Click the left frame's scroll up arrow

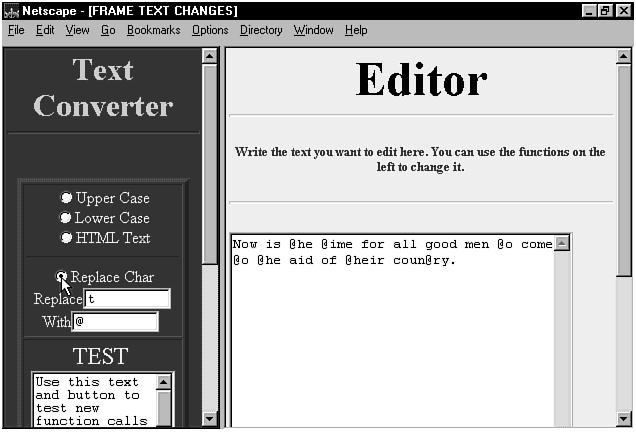210,56
